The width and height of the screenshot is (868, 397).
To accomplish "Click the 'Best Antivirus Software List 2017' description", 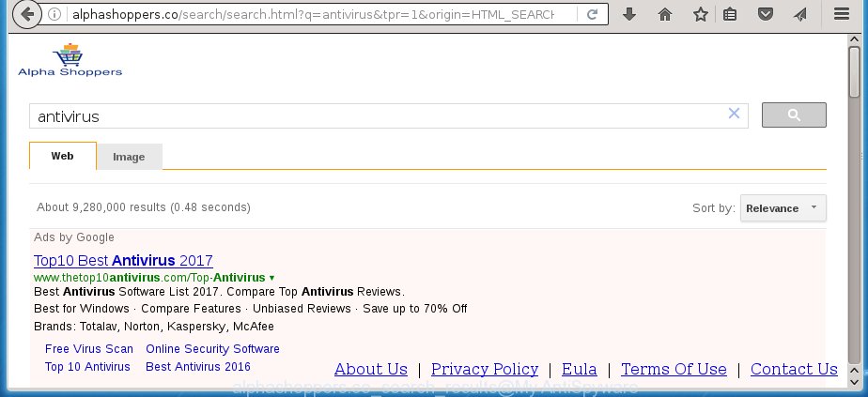I will (x=219, y=291).
